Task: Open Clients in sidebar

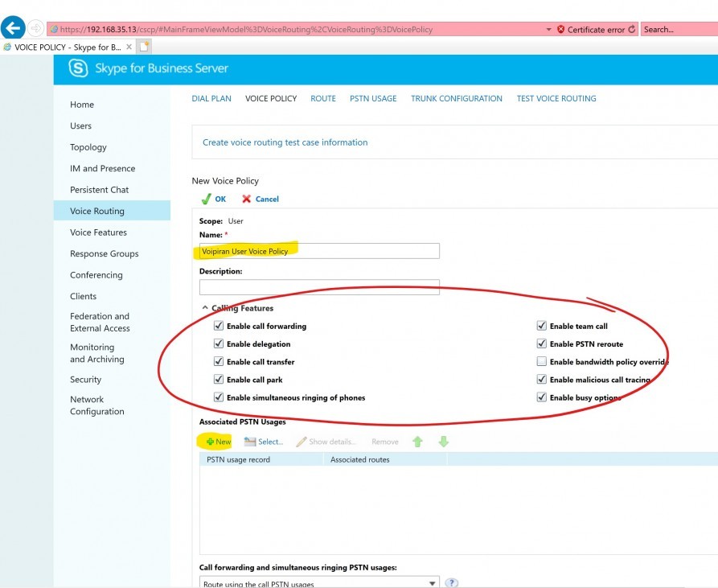Action: [x=84, y=296]
